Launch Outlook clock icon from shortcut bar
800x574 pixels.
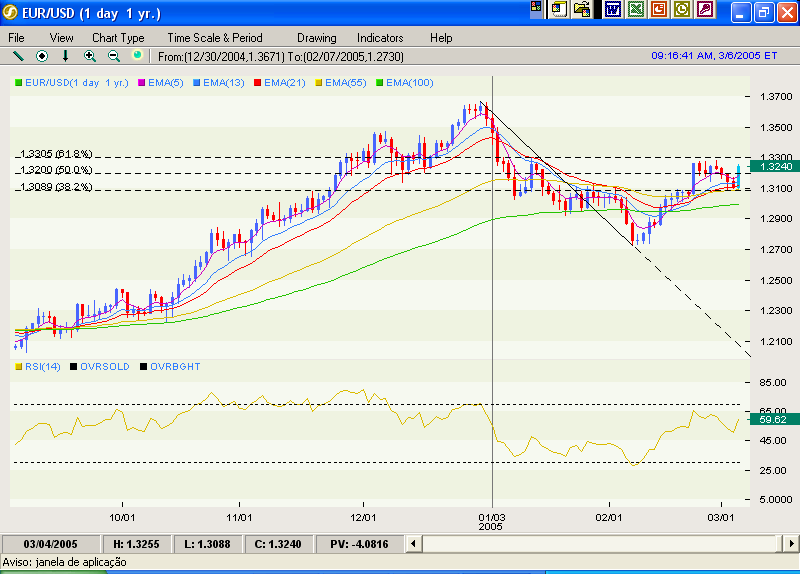pos(682,9)
